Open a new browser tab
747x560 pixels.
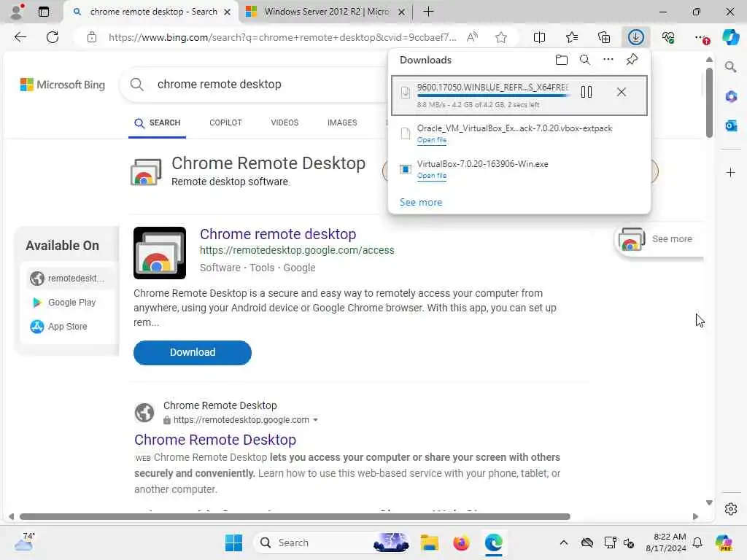pyautogui.click(x=428, y=12)
